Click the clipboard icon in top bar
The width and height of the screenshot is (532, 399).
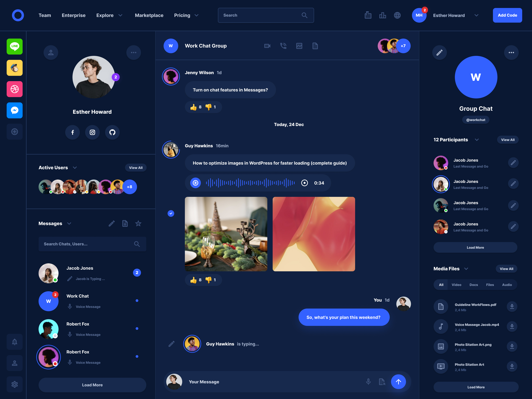coord(368,15)
